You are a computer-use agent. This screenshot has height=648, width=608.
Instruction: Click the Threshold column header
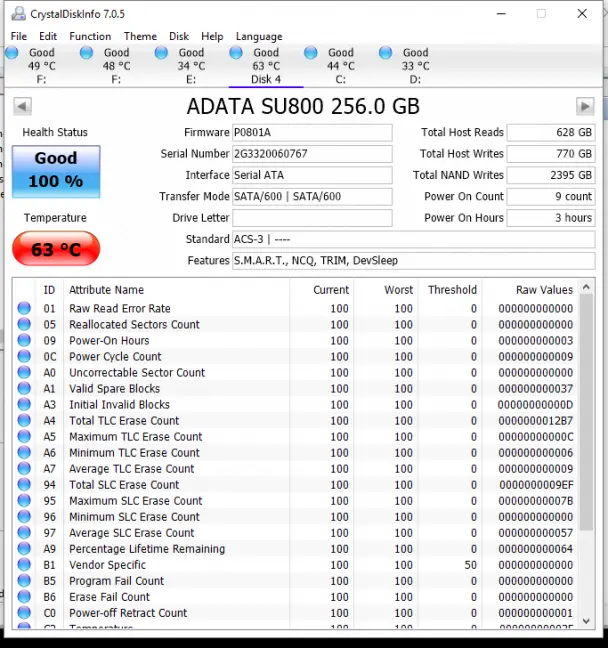[450, 290]
